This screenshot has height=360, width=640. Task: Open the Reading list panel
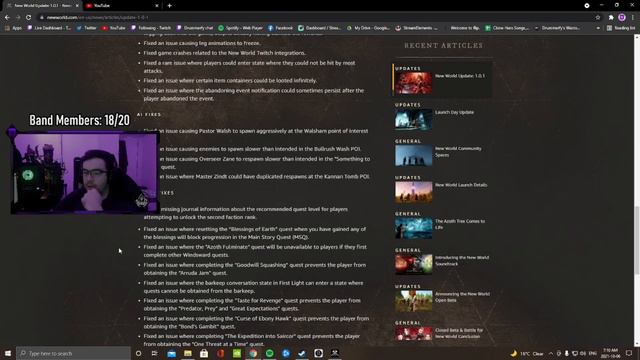tap(621, 28)
